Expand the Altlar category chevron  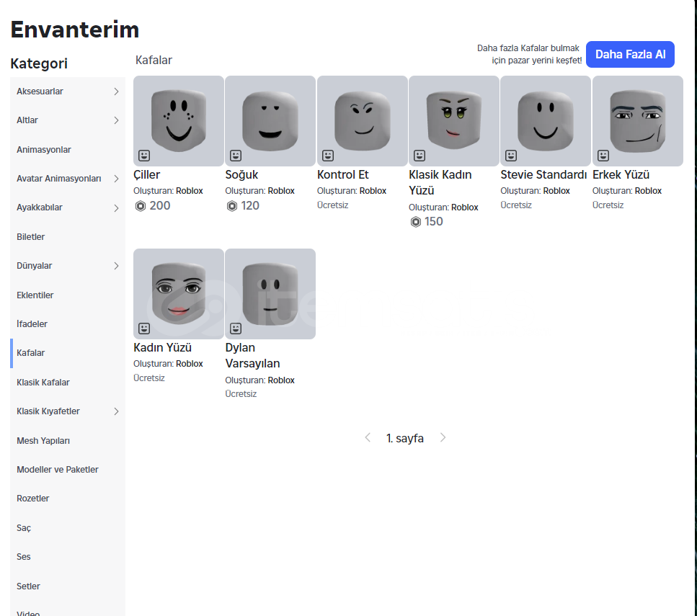[x=116, y=120]
